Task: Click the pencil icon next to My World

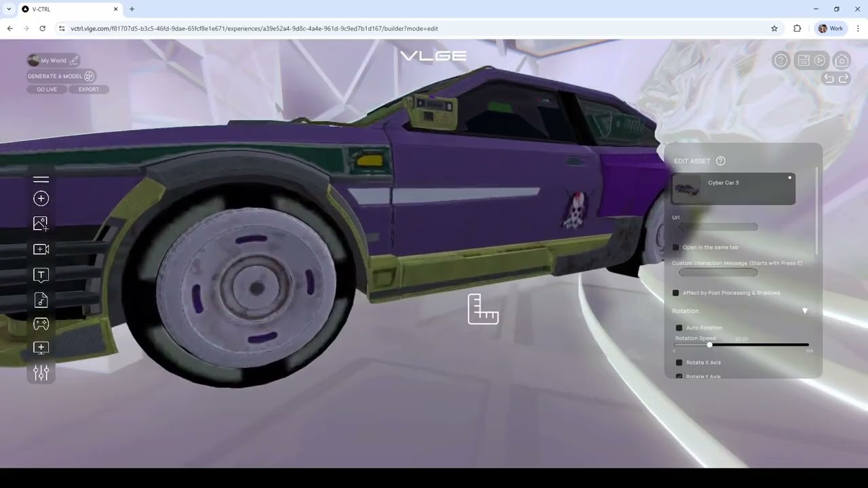Action: tap(74, 60)
